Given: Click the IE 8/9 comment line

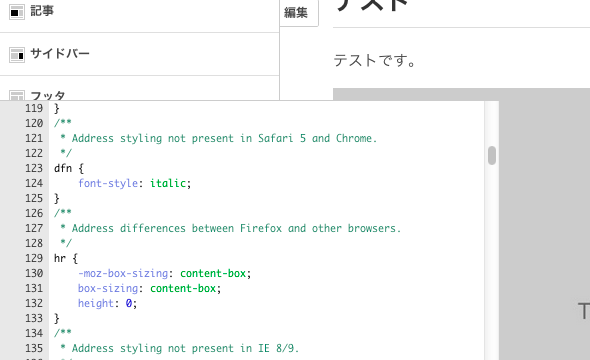Looking at the screenshot, I should tap(179, 348).
